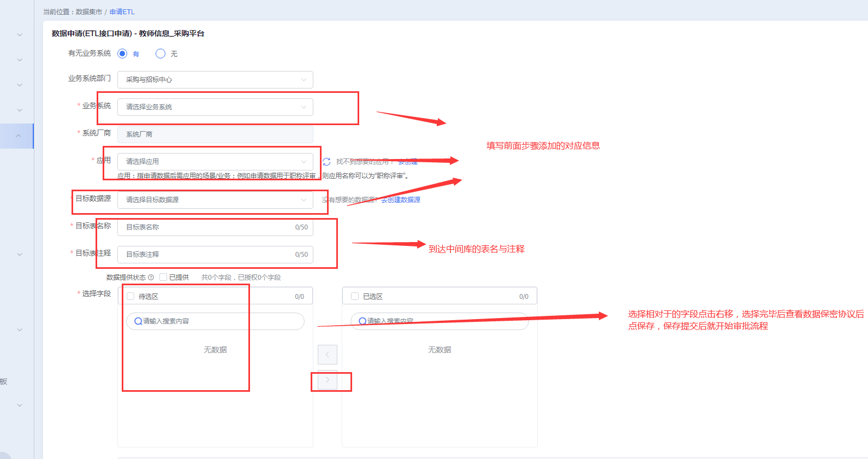
Task: Check the 已选区 select-all checkbox
Action: point(355,296)
